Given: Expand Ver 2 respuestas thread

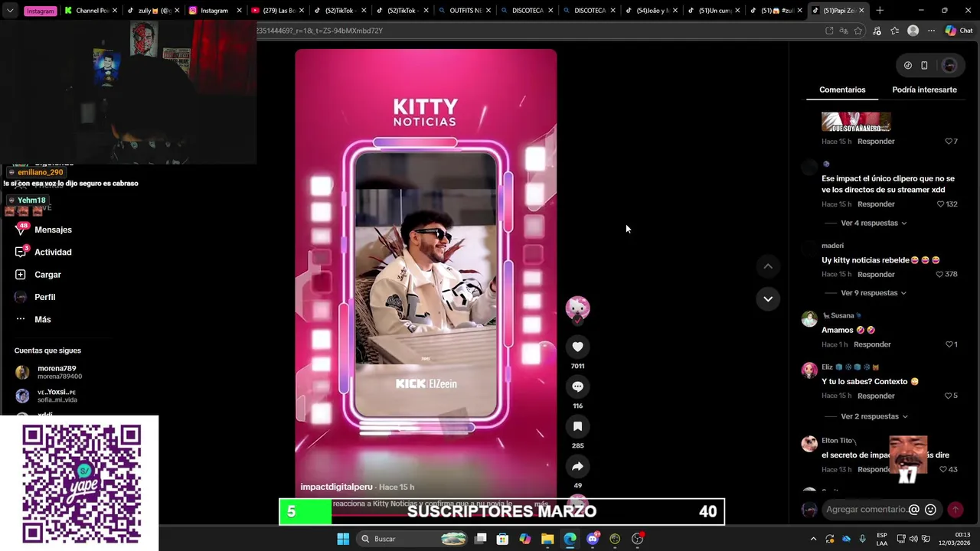Looking at the screenshot, I should tap(874, 416).
